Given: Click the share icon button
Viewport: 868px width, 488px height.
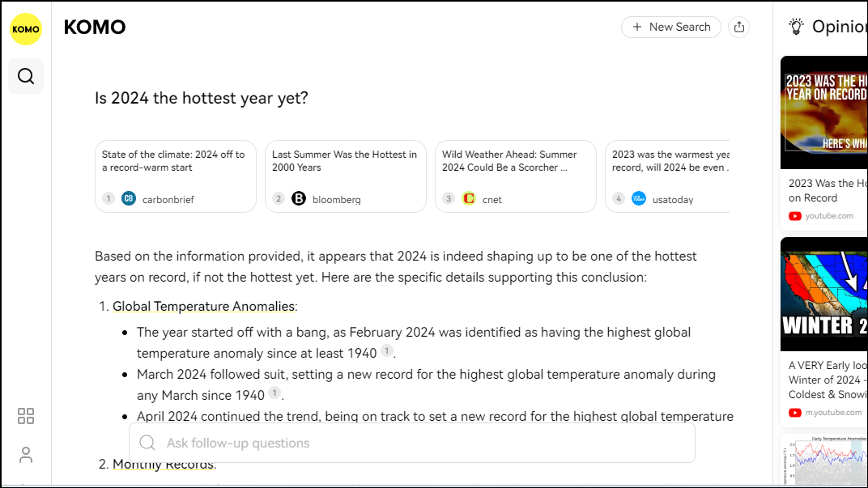Looking at the screenshot, I should coord(738,27).
